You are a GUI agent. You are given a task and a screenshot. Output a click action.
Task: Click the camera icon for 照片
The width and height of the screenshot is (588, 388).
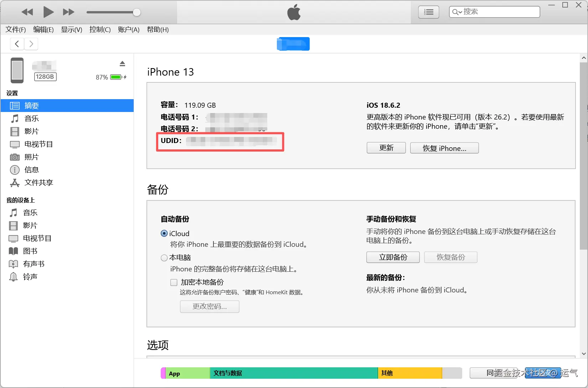(x=15, y=157)
